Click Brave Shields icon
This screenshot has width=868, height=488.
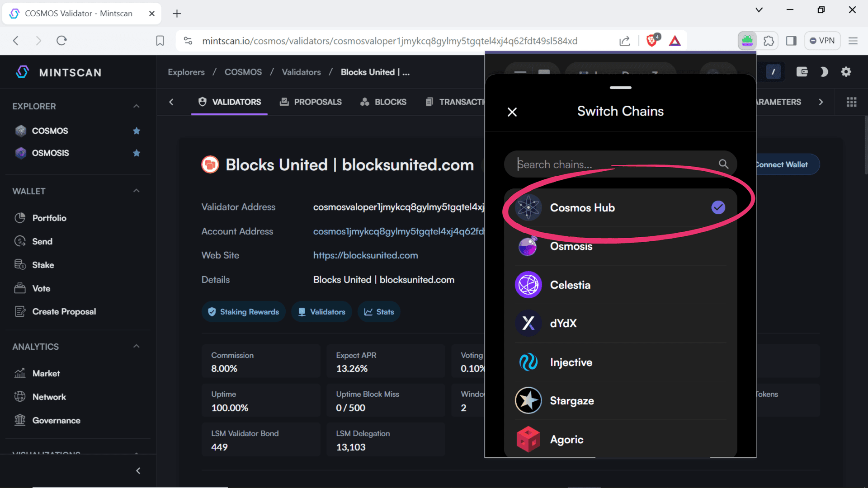pos(652,41)
